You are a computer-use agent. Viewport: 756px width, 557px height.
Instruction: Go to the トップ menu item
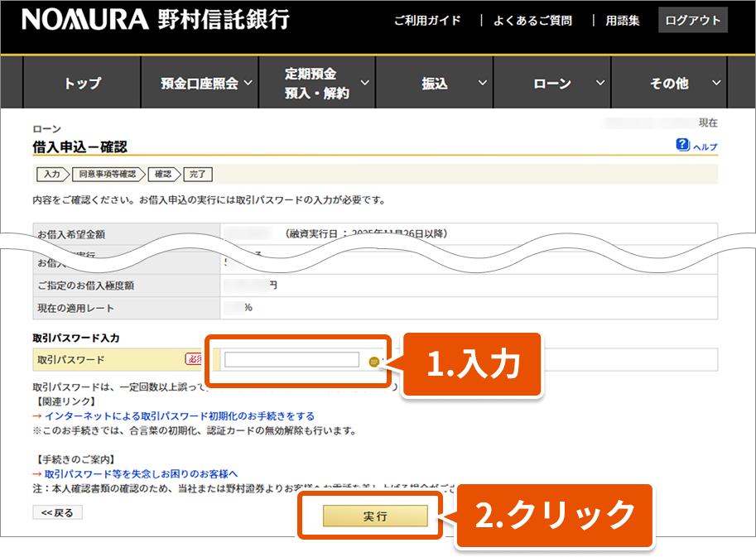(82, 84)
